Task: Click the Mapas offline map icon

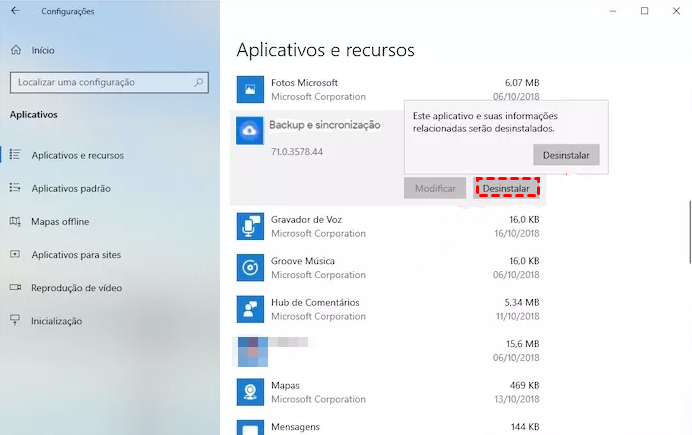Action: 15,221
